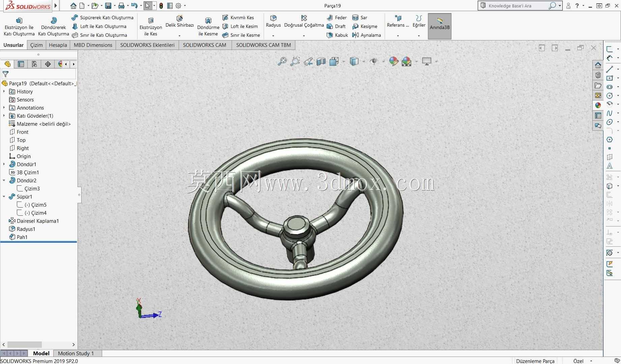
Task: Click Kıvrımlı Kes tool
Action: click(238, 18)
